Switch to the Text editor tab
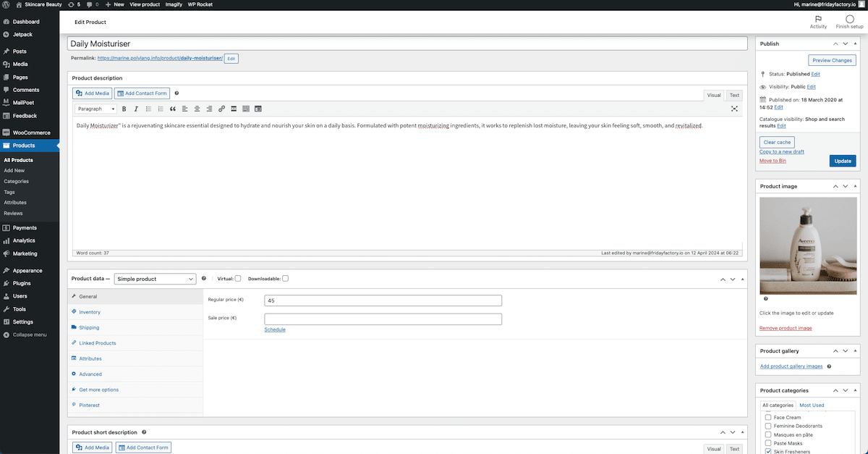The width and height of the screenshot is (868, 454). click(733, 95)
